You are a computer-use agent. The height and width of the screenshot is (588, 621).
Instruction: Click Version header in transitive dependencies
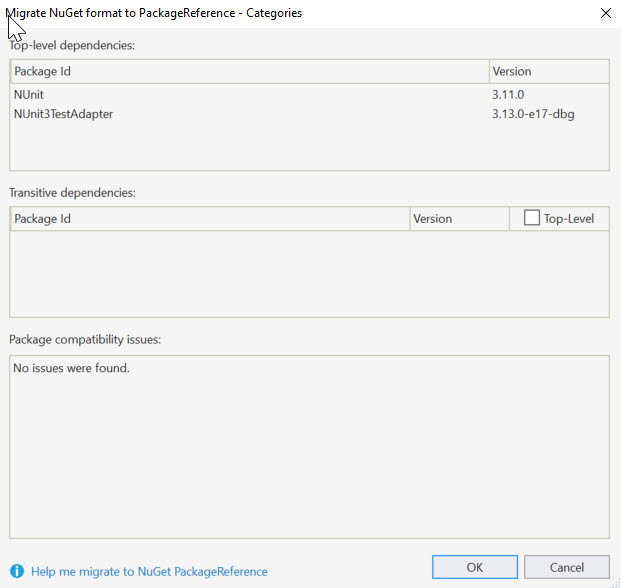pos(458,219)
